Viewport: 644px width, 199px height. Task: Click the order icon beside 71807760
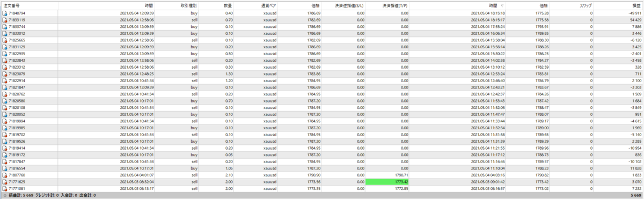5,175
